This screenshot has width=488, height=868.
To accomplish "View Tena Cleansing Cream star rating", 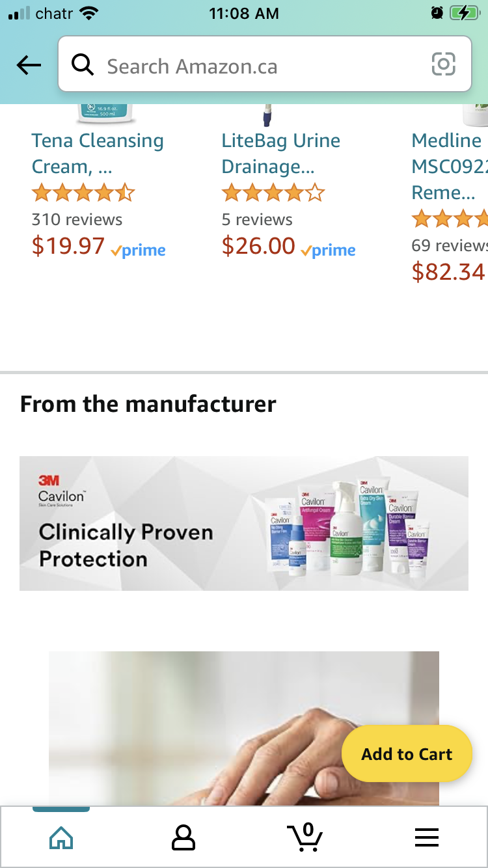I will tap(83, 193).
